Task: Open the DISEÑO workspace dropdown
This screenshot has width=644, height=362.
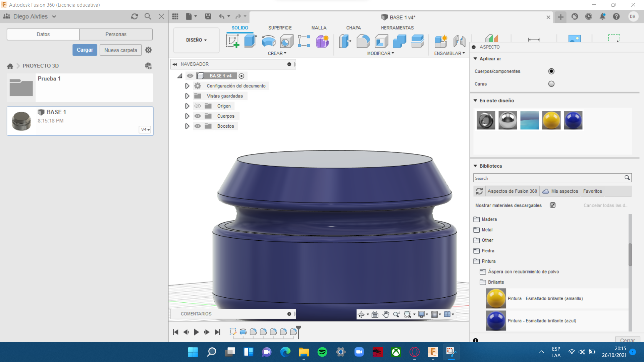Action: (x=197, y=40)
